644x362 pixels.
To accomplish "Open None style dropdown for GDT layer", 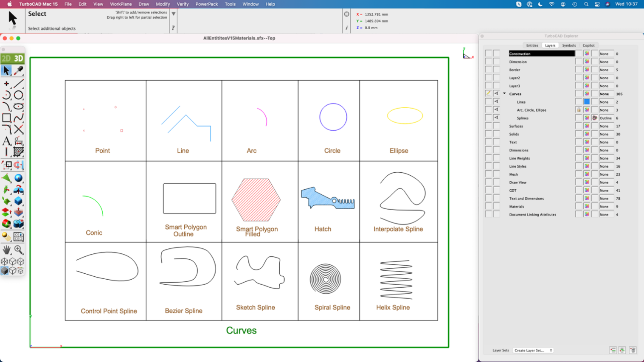I will pyautogui.click(x=606, y=191).
